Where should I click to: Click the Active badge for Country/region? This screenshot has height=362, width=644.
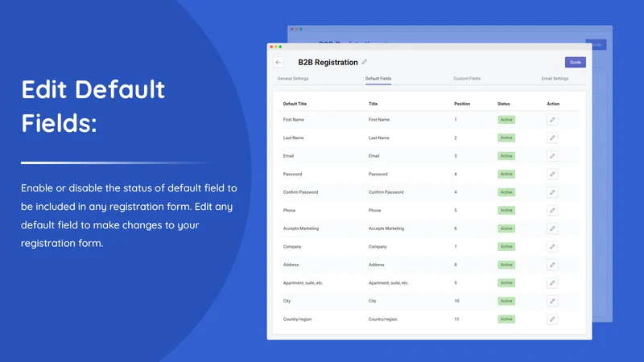click(506, 319)
